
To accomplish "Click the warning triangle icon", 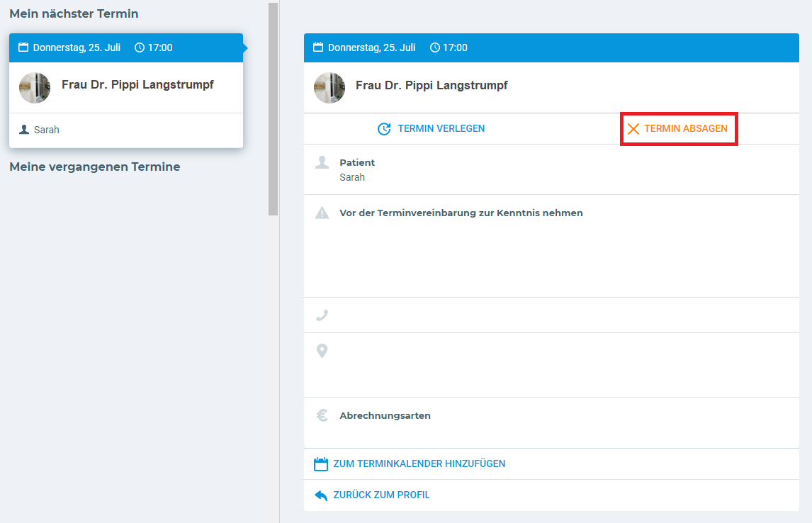I will (322, 213).
